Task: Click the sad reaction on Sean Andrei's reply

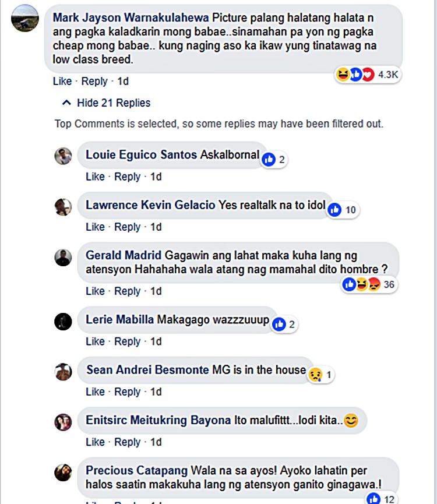Action: pyautogui.click(x=316, y=375)
